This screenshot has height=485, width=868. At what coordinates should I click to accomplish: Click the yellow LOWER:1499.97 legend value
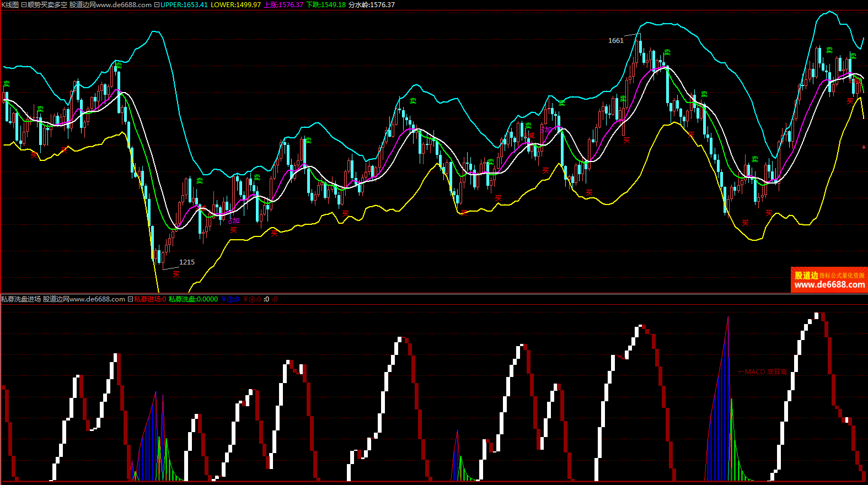(x=235, y=5)
